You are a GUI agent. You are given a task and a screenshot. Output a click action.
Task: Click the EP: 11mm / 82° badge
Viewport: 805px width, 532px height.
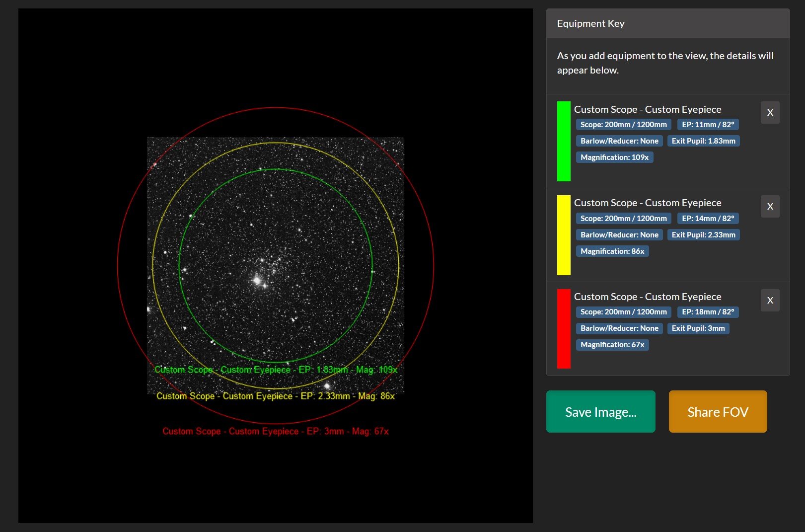coord(708,125)
